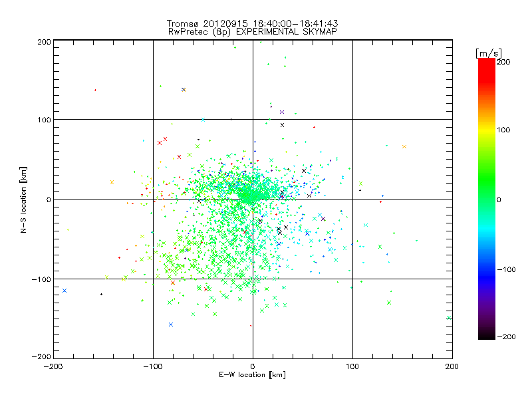Click the purple X marker above the 100 gridline
Screen dimensions: 532x399
click(x=281, y=112)
